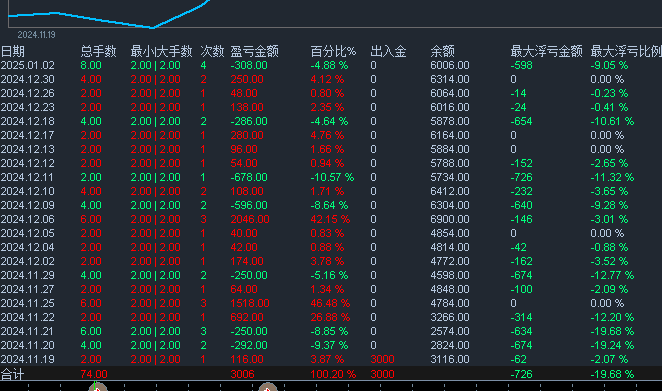The width and height of the screenshot is (662, 391).
Task: Click the percentage cell 46.48 %
Action: (330, 303)
